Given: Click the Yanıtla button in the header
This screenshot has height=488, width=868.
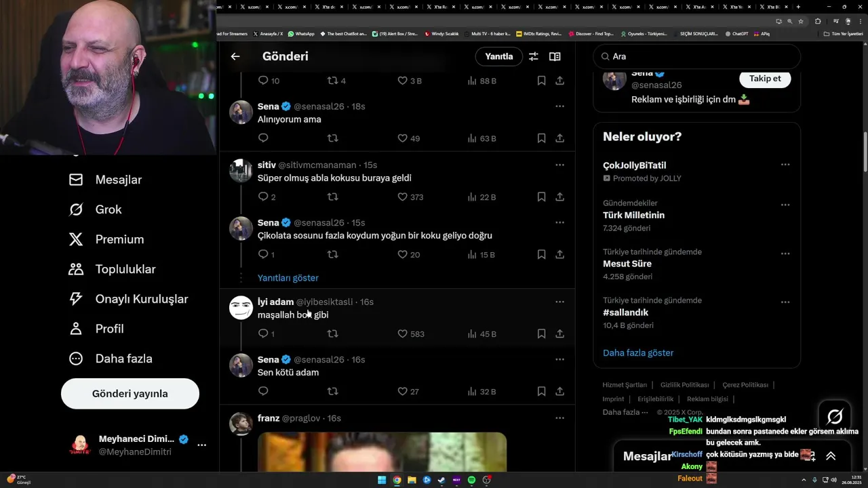Looking at the screenshot, I should pyautogui.click(x=499, y=56).
